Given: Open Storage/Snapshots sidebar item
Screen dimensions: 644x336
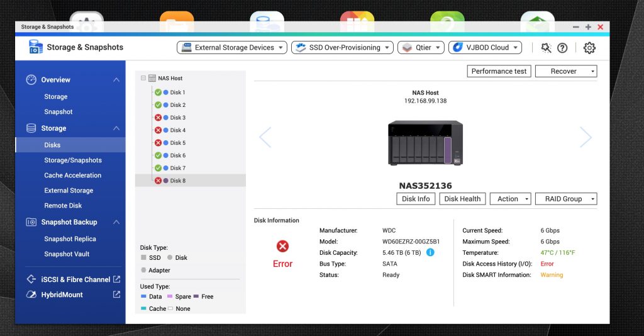Looking at the screenshot, I should coord(73,160).
